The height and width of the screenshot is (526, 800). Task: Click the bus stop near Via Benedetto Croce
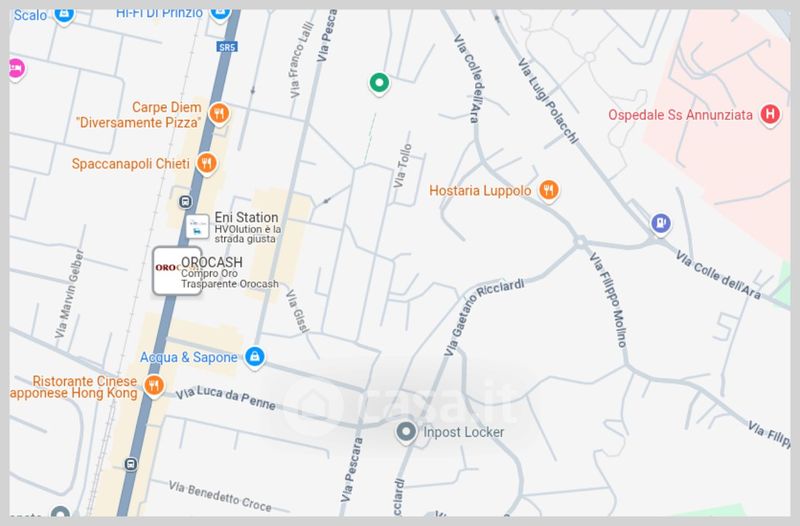tap(131, 464)
